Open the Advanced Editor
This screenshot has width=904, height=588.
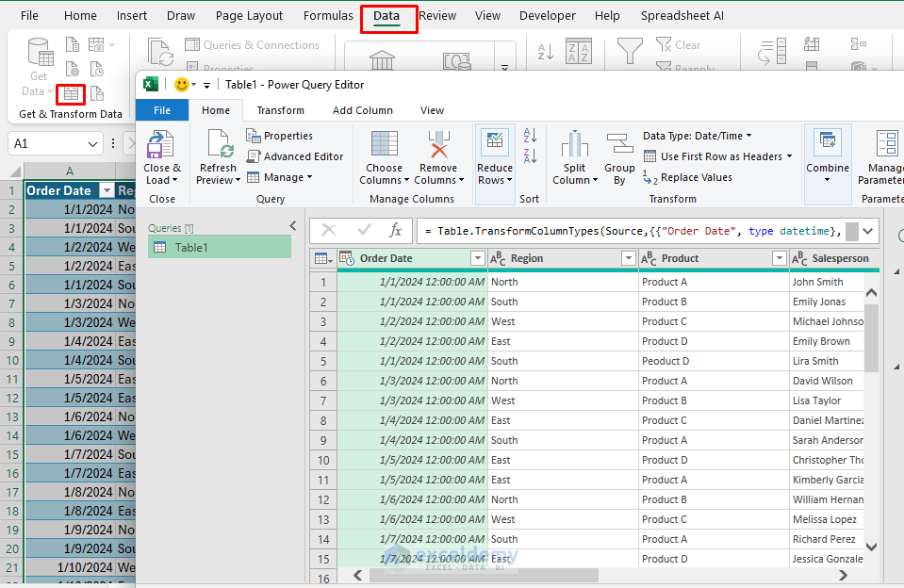[x=294, y=156]
